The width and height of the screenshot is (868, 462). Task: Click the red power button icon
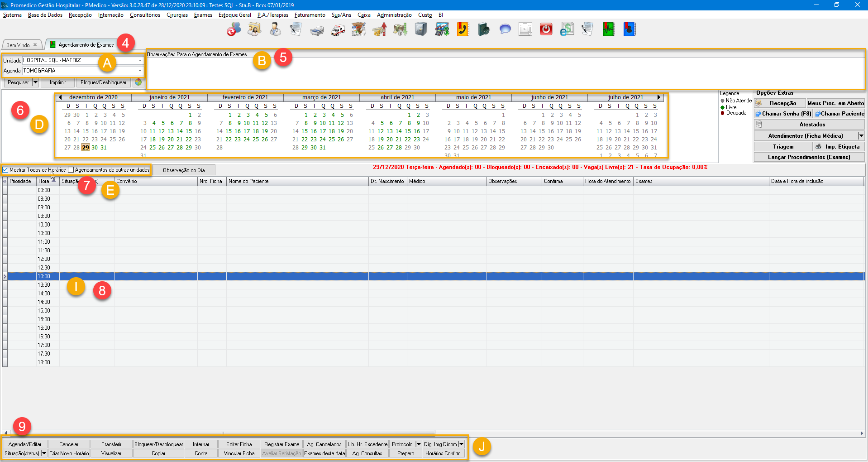pos(546,30)
